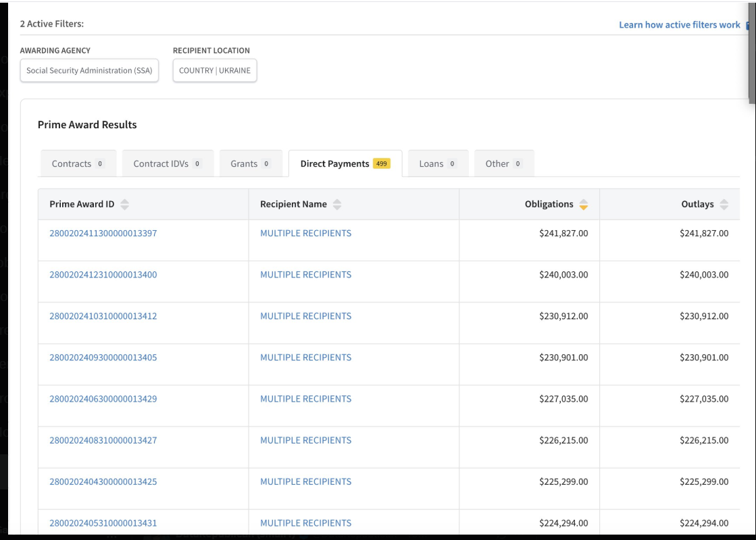The width and height of the screenshot is (756, 540).
Task: Click the vertical scrollbar on the right edge
Action: click(753, 54)
